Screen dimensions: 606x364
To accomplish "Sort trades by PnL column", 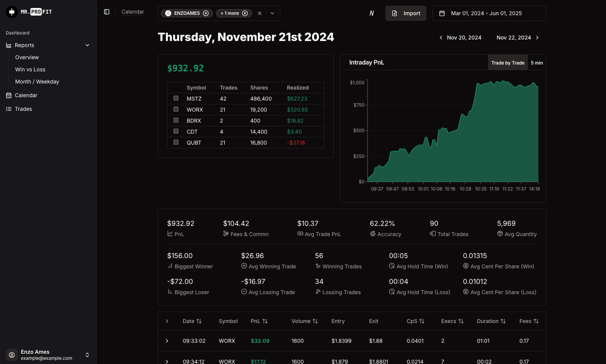I will tap(259, 321).
